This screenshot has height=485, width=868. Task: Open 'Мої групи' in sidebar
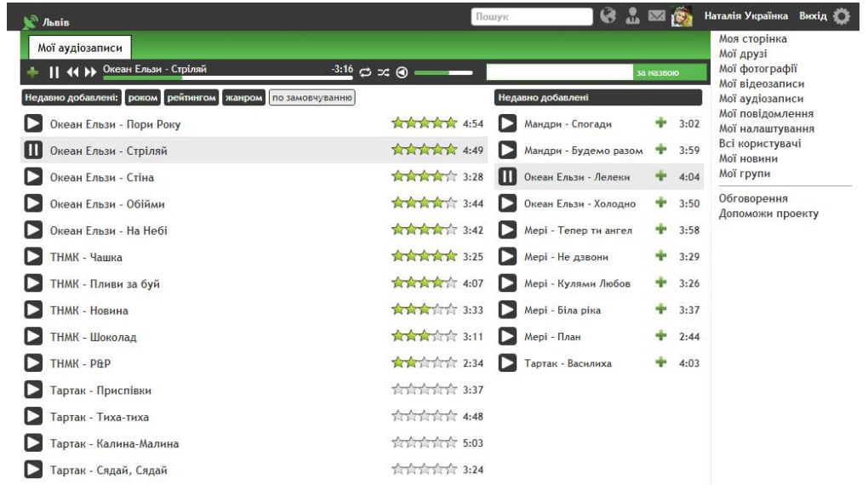click(x=745, y=174)
